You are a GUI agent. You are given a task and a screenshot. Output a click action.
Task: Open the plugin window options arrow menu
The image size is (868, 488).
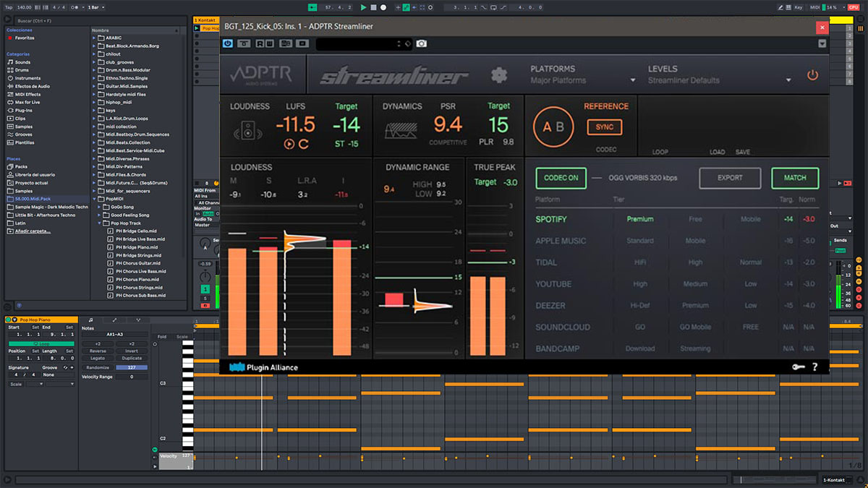[822, 43]
